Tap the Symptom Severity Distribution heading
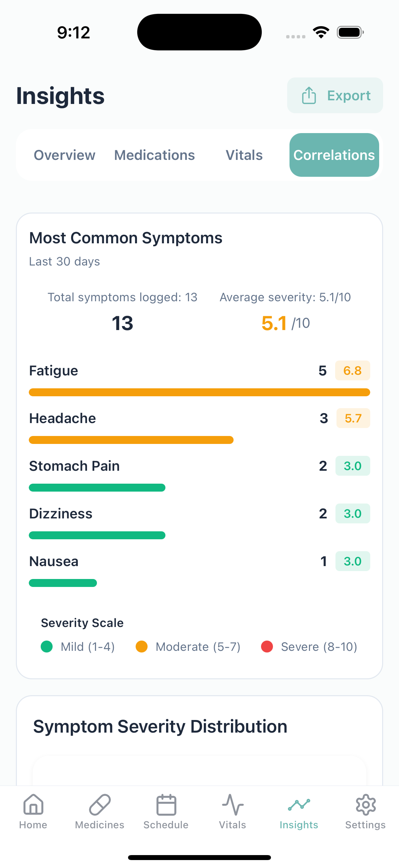The image size is (399, 868). point(159,726)
